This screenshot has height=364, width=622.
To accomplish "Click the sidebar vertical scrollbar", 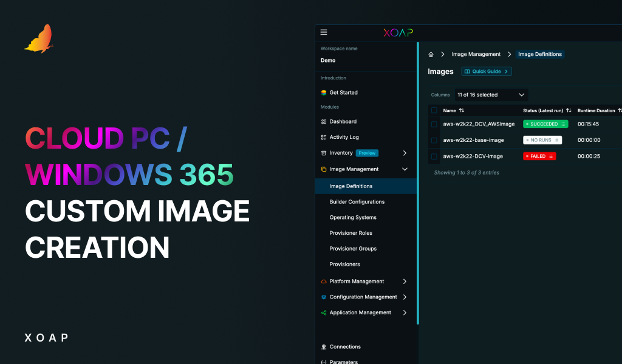I will point(418,183).
